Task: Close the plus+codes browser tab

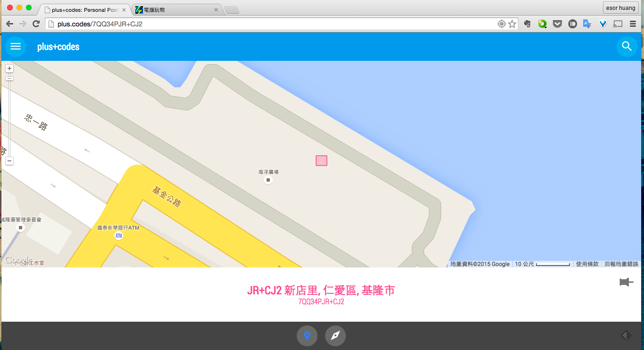Action: pyautogui.click(x=124, y=9)
